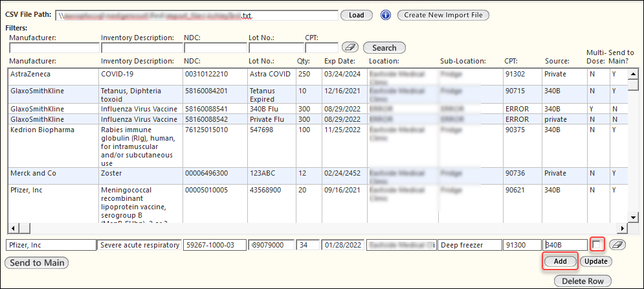Click the Deep freezer sub-location field

[x=470, y=246]
